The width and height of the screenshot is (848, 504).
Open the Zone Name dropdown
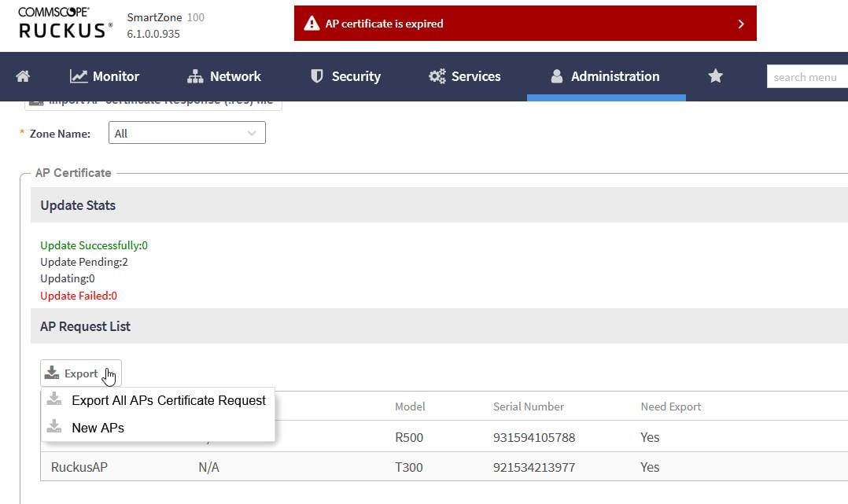coord(187,133)
